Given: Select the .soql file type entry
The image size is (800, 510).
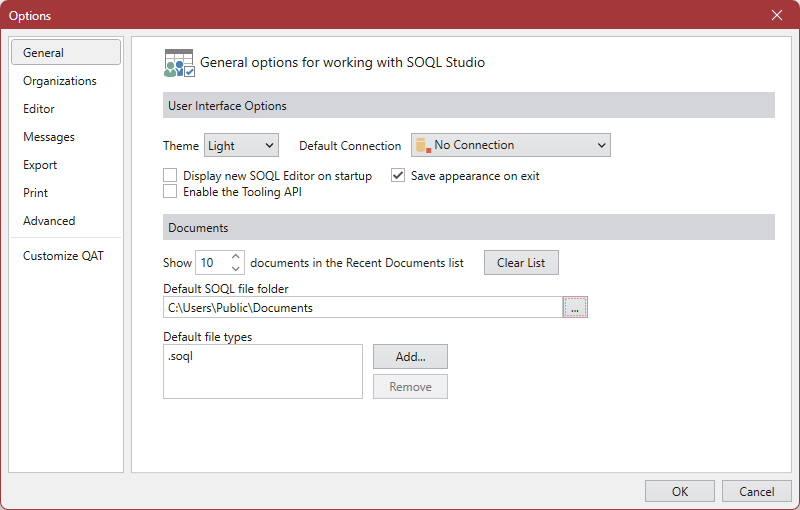Looking at the screenshot, I should click(x=181, y=356).
